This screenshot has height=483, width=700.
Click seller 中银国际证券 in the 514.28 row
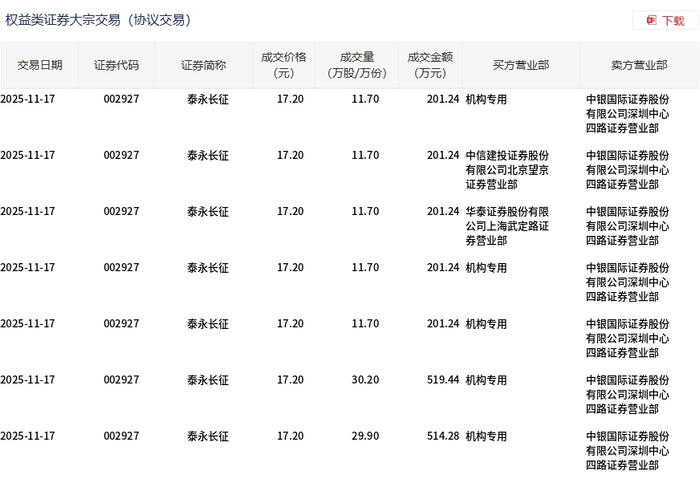click(628, 451)
